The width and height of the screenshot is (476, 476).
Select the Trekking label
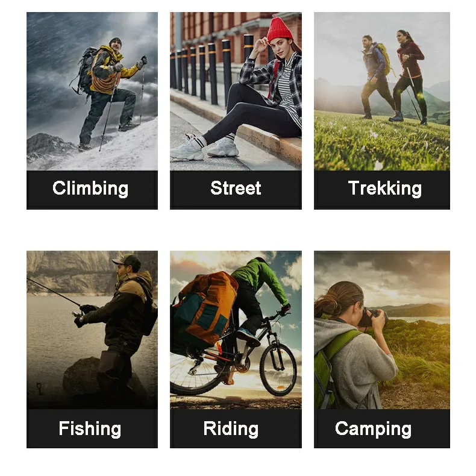coord(384,189)
